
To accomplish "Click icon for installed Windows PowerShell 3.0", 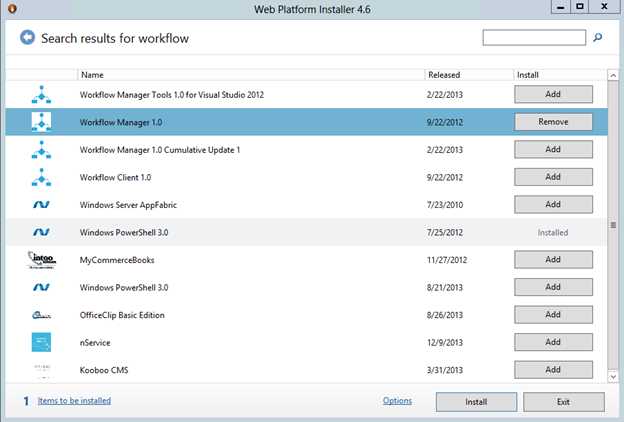I will pos(41,232).
